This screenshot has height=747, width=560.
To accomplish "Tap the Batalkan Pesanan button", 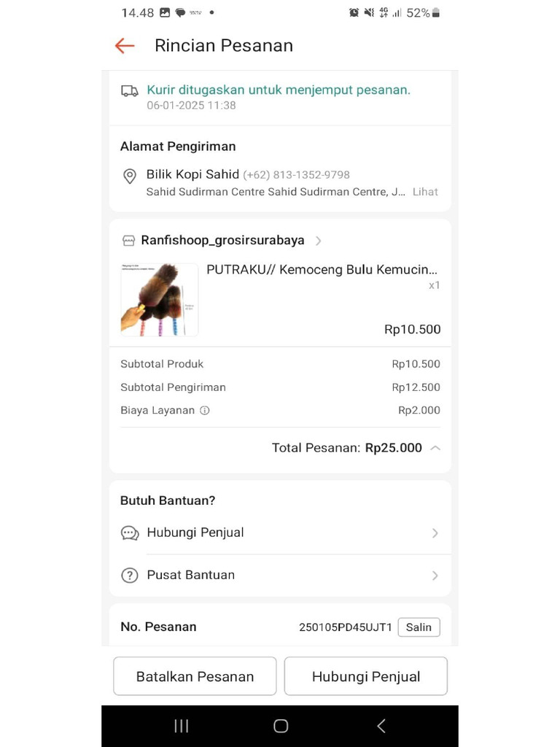I will coord(195,676).
